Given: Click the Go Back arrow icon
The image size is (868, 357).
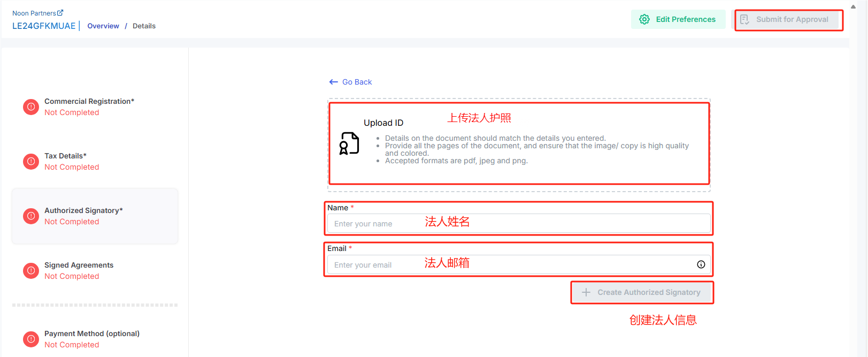Looking at the screenshot, I should pyautogui.click(x=334, y=82).
